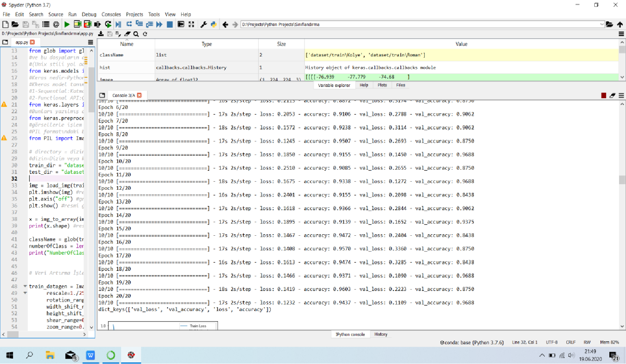The image size is (626, 364).
Task: Browse a working directory icon
Action: tap(609, 24)
